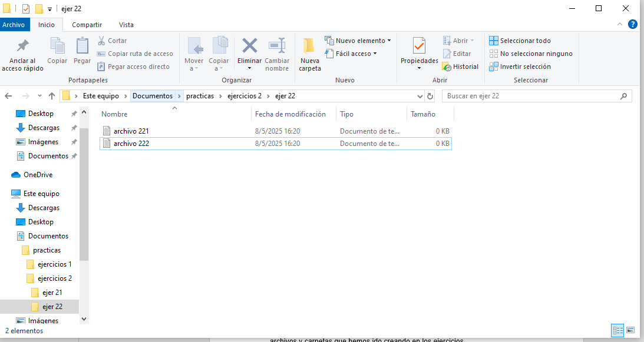This screenshot has width=644, height=342.
Task: Click Seleccionar todo
Action: pos(525,41)
